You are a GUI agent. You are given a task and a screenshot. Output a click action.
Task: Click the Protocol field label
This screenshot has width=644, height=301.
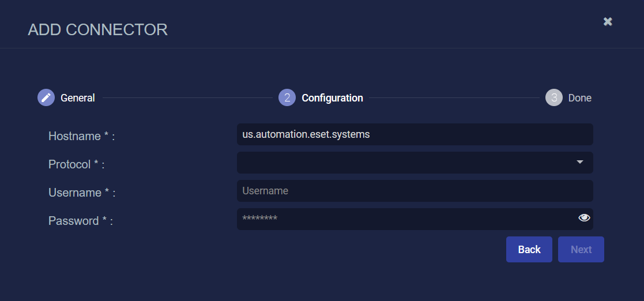[x=76, y=165]
